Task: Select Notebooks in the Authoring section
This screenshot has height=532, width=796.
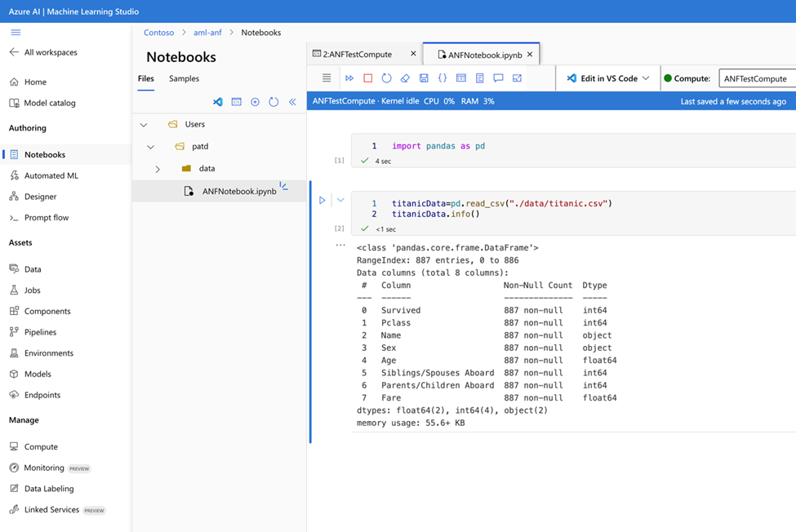Action: coord(66,155)
